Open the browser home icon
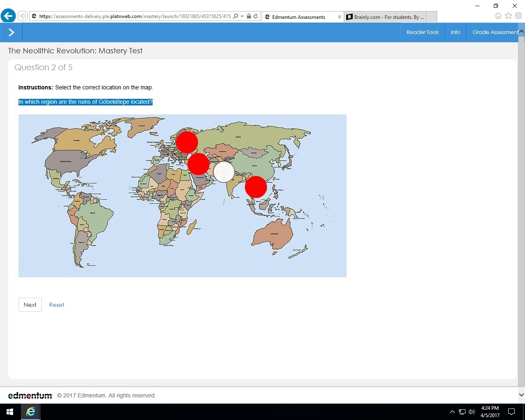The image size is (525, 420). [498, 16]
